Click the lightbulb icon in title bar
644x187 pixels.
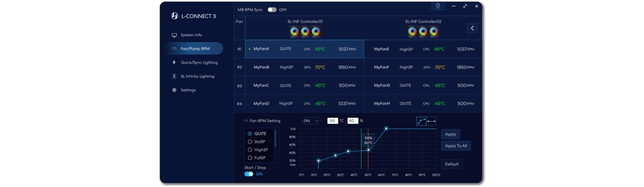pos(438,6)
